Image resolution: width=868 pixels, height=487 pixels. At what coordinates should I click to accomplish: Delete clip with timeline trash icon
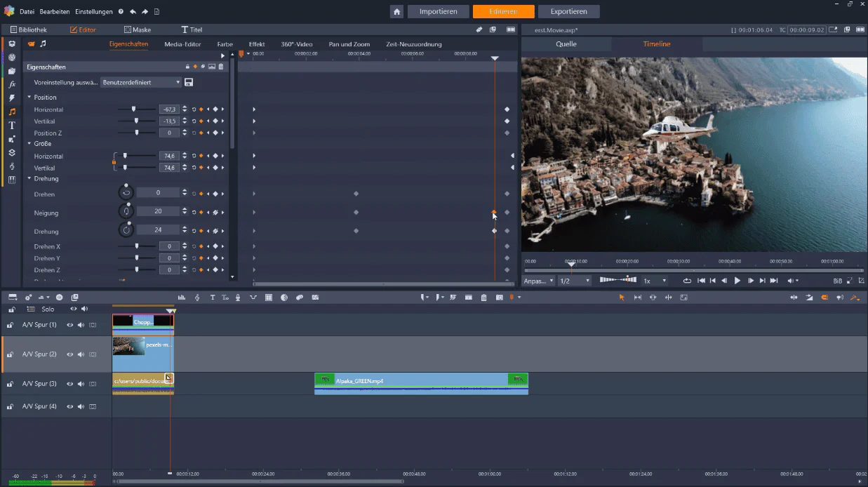[483, 298]
